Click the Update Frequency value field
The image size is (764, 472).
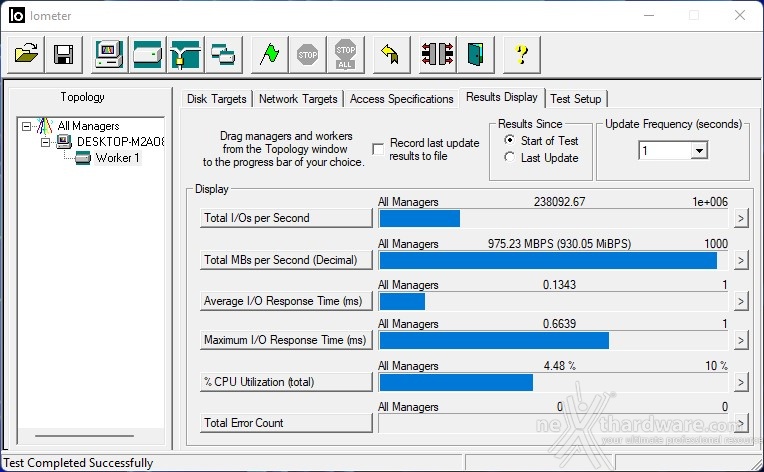tap(665, 151)
